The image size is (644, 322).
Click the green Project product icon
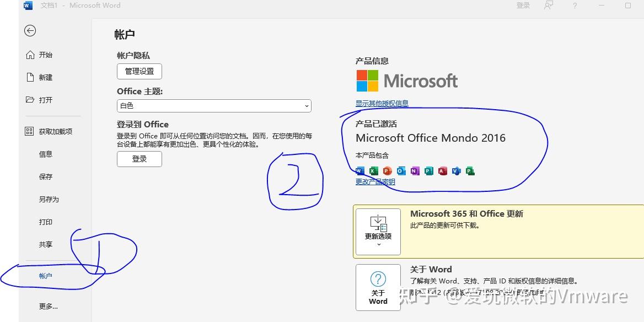click(470, 171)
